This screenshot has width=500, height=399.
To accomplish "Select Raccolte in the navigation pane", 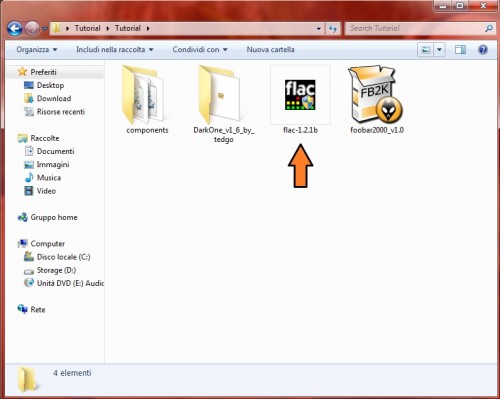I will coord(45,138).
